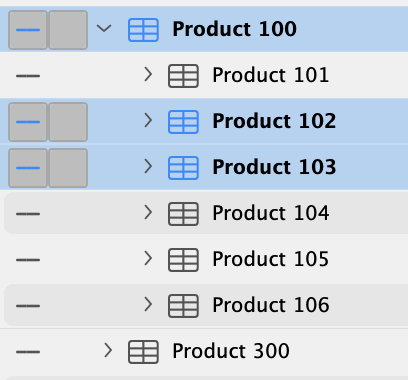Expand the Product 300 chevron
This screenshot has width=408, height=380.
click(x=108, y=350)
